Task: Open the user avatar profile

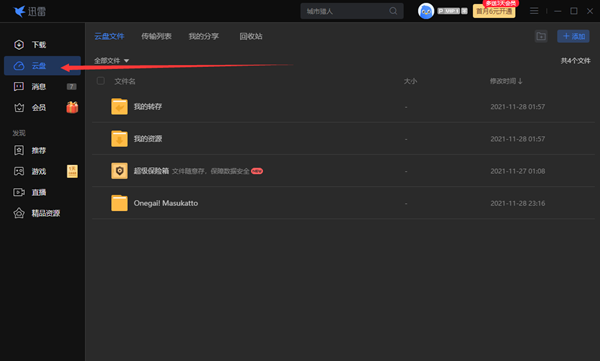Action: (x=426, y=11)
